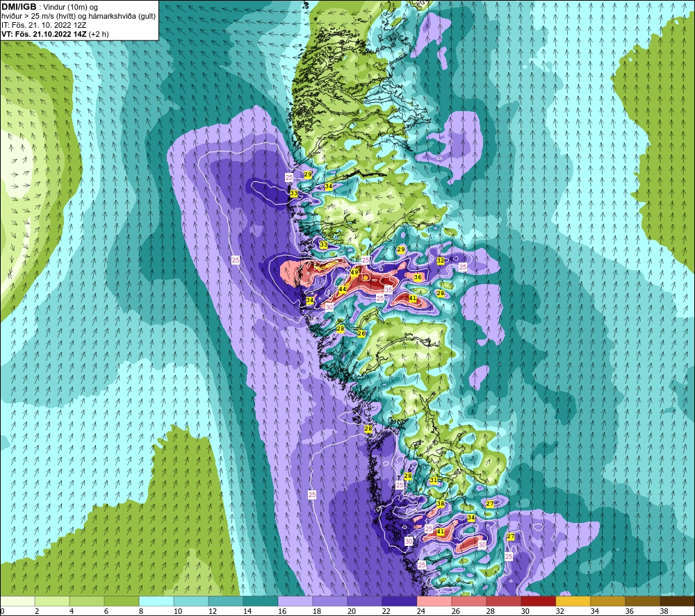Click the light green 2–4 m/s legend swatch
Image resolution: width=695 pixels, height=616 pixels.
click(x=52, y=601)
